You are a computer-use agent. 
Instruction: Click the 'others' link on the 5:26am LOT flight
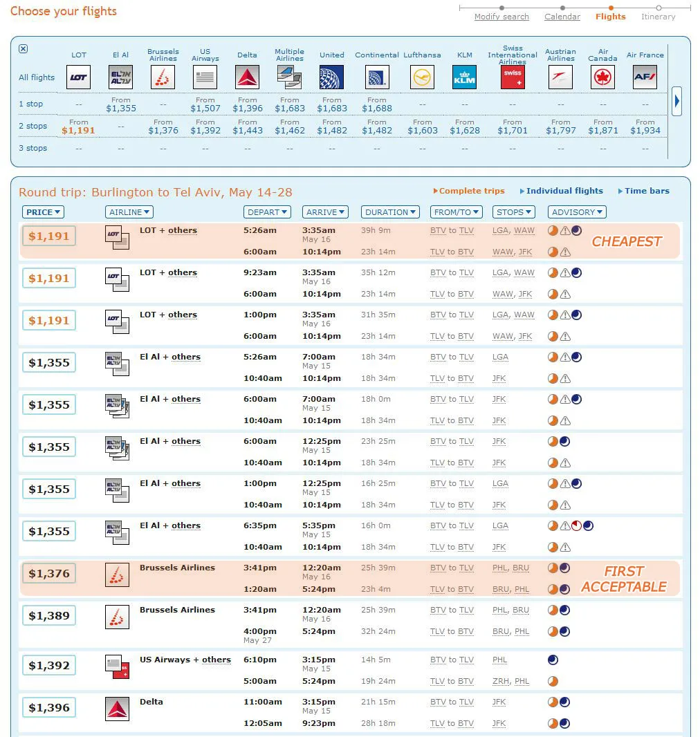(x=183, y=231)
